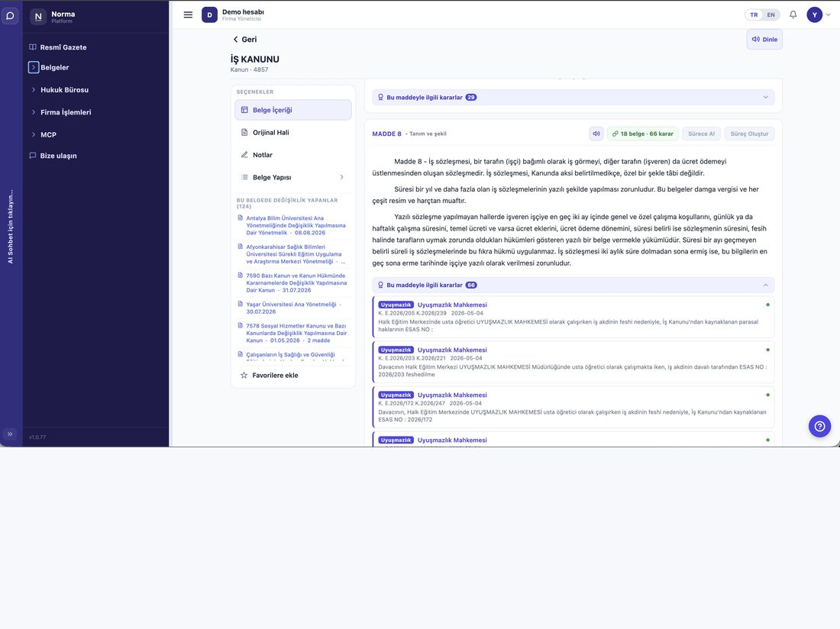Open 7590 Bazı Kanun amendment link
This screenshot has height=629, width=840.
[x=296, y=282]
